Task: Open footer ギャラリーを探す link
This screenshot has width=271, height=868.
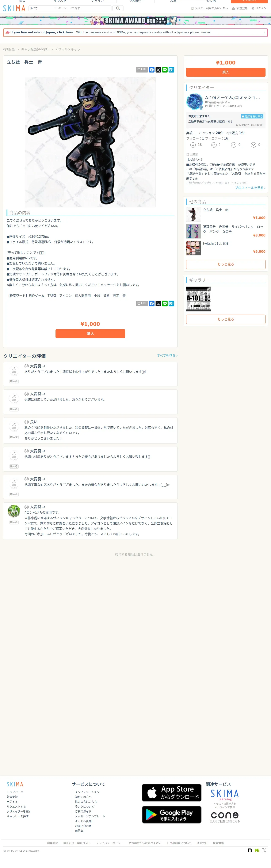Action: [18, 816]
